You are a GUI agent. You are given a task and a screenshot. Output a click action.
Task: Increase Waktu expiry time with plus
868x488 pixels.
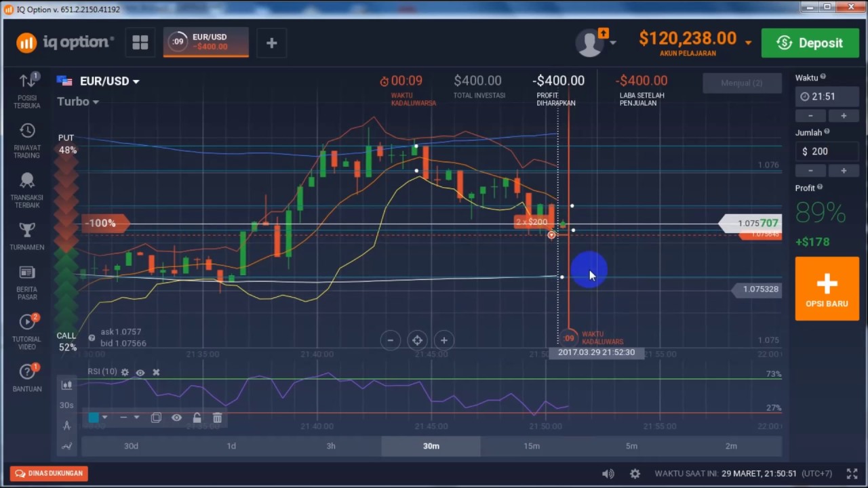[844, 116]
